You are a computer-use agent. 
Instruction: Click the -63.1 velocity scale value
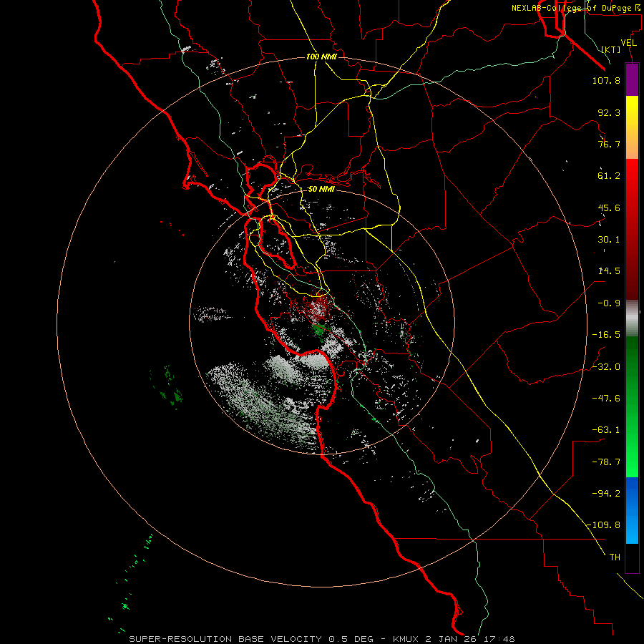(606, 430)
